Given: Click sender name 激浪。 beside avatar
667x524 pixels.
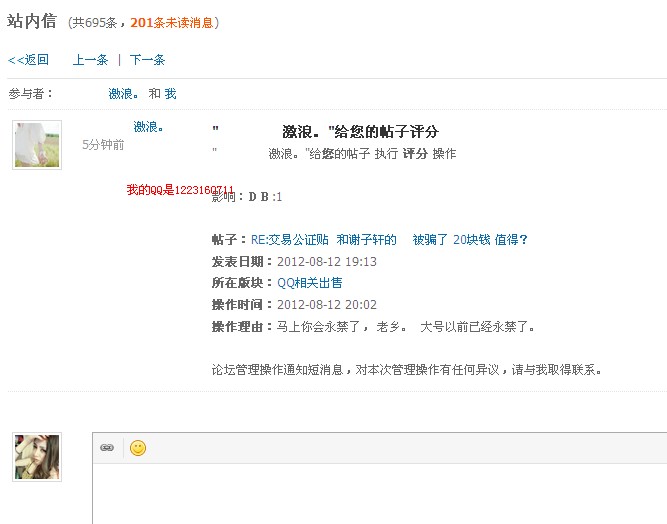Looking at the screenshot, I should tap(148, 127).
